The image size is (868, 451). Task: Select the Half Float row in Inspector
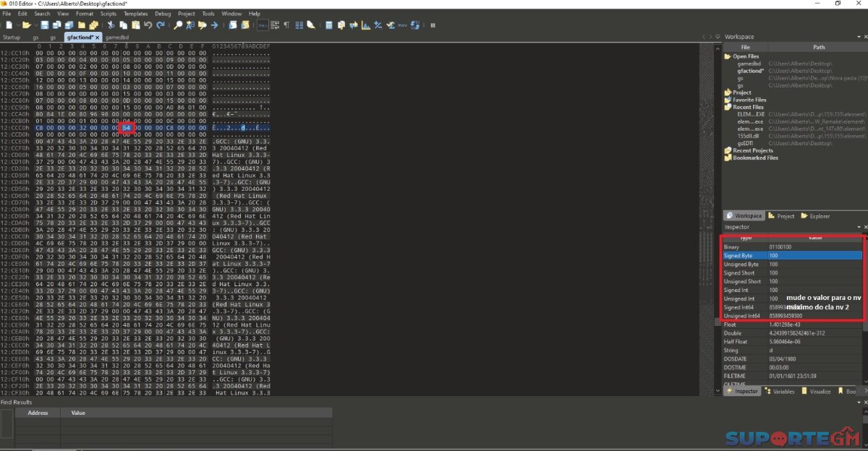792,341
